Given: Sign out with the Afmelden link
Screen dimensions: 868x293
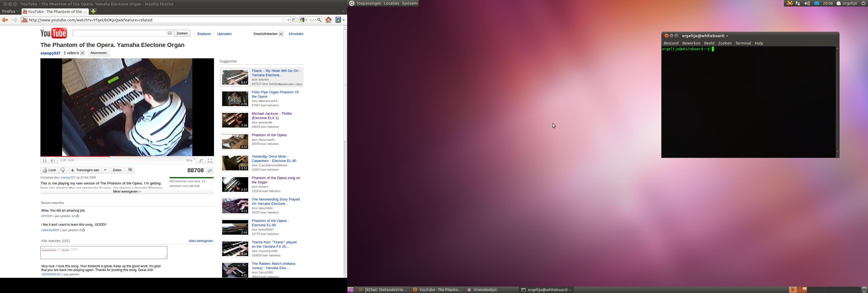Looking at the screenshot, I should (x=296, y=34).
